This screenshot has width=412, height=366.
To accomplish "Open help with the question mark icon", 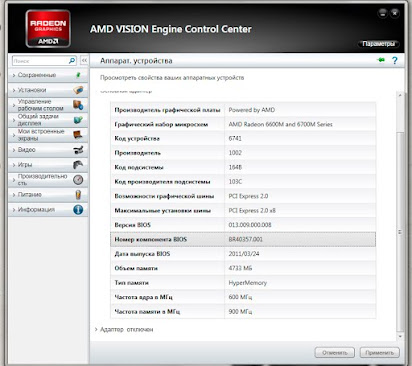I will tap(395, 60).
